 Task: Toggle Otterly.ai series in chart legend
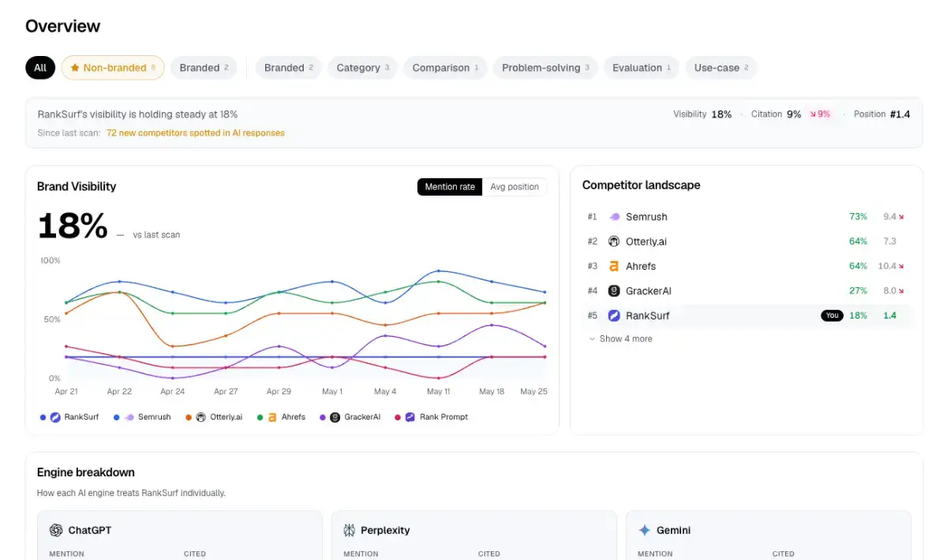(214, 417)
